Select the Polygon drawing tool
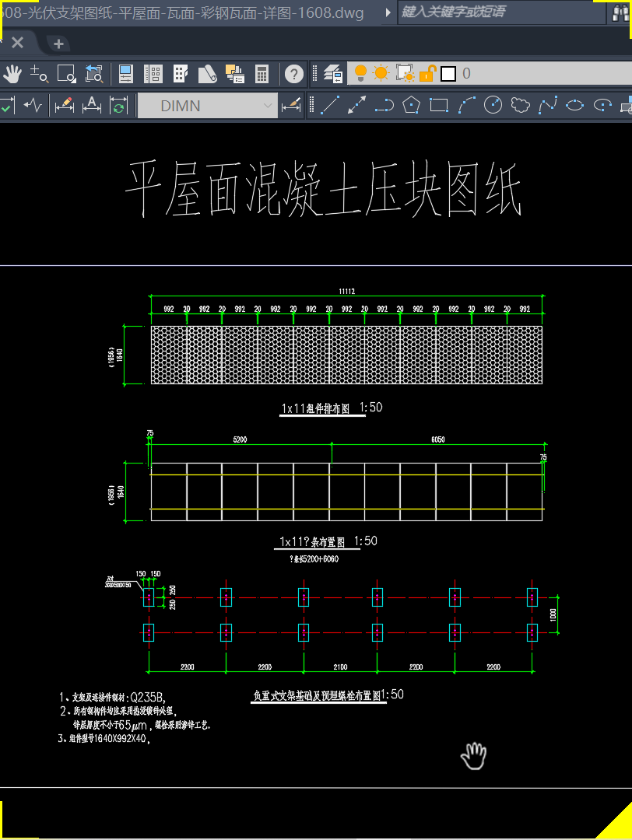Image resolution: width=632 pixels, height=840 pixels. (410, 103)
